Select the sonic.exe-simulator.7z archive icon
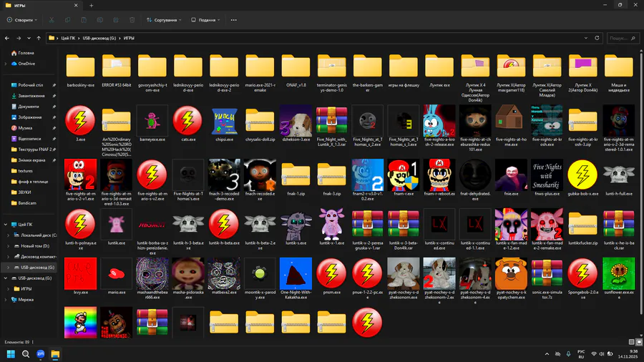644x362 pixels. [x=547, y=273]
